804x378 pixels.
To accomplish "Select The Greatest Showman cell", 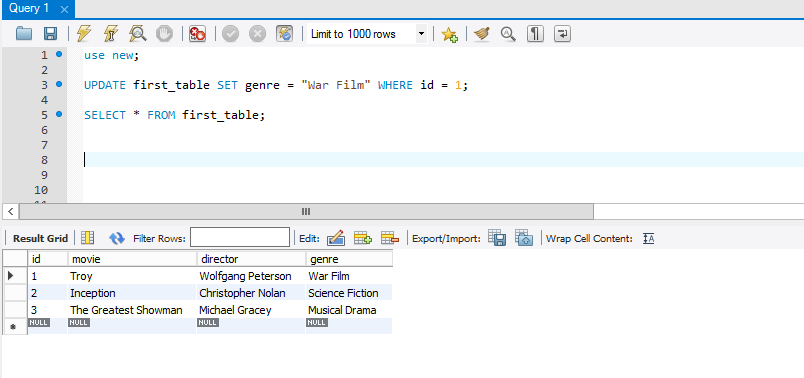I will pos(132,310).
